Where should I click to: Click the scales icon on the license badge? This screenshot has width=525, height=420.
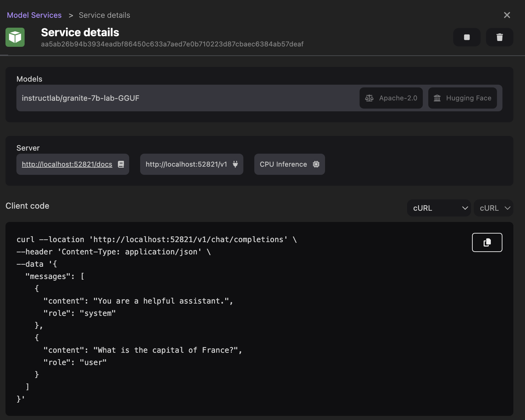[x=369, y=98]
